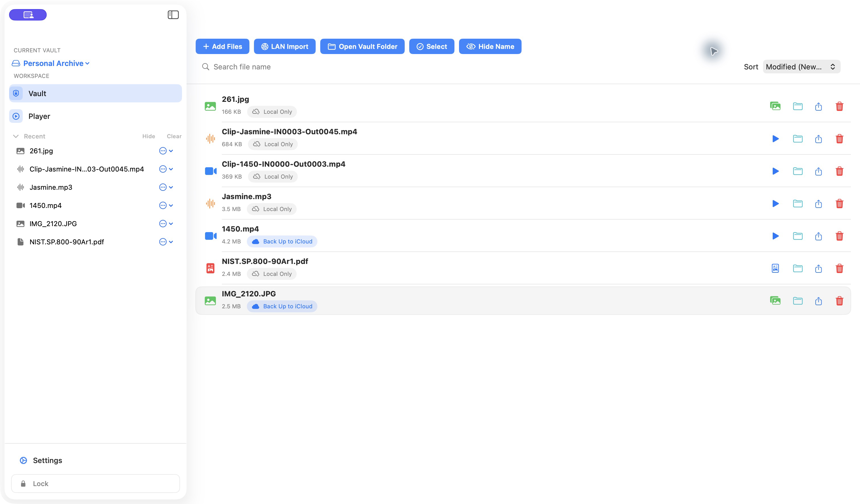This screenshot has height=504, width=860.
Task: Open PDF viewer for NIST.SP.800-90Ar1.pdf
Action: click(775, 268)
